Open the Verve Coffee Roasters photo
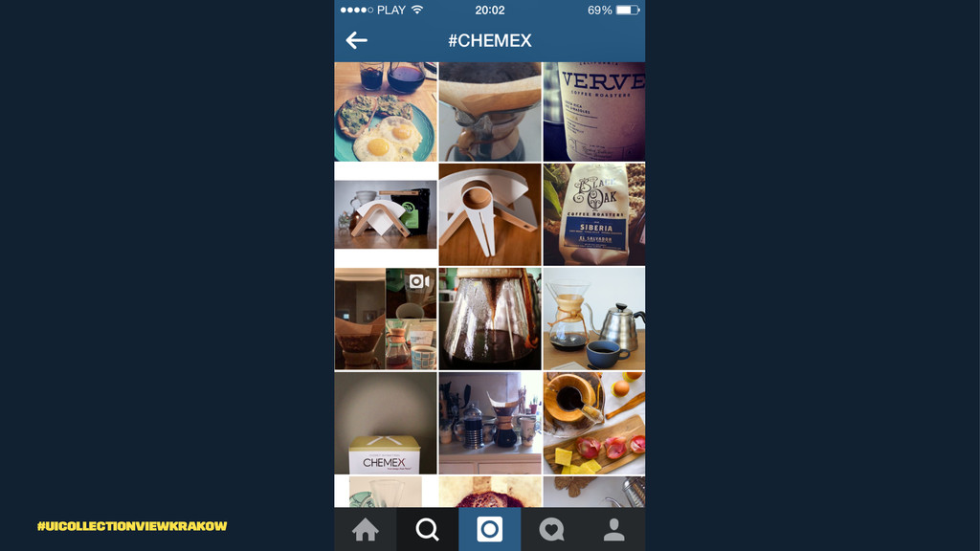 pyautogui.click(x=593, y=112)
